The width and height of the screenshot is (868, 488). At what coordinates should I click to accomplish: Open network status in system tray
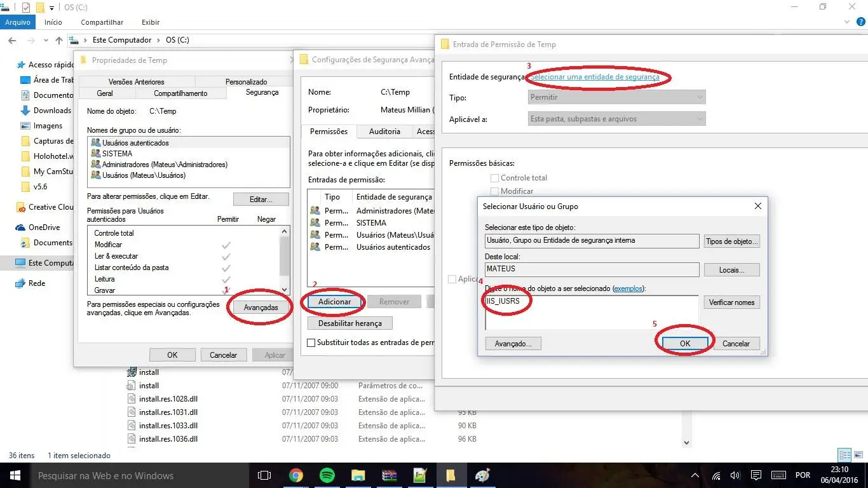716,475
